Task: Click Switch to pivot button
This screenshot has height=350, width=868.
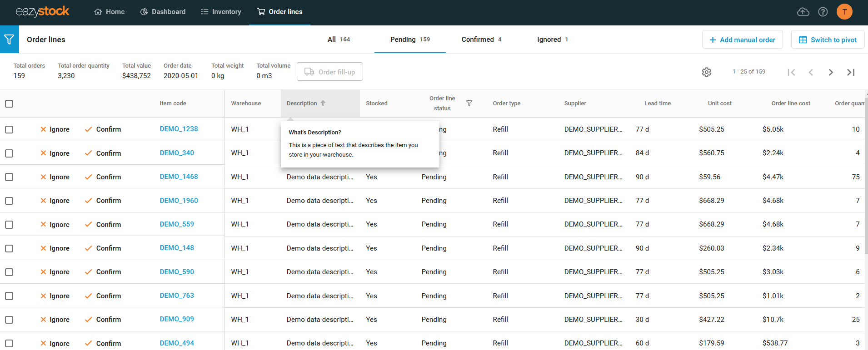Action: pos(828,39)
